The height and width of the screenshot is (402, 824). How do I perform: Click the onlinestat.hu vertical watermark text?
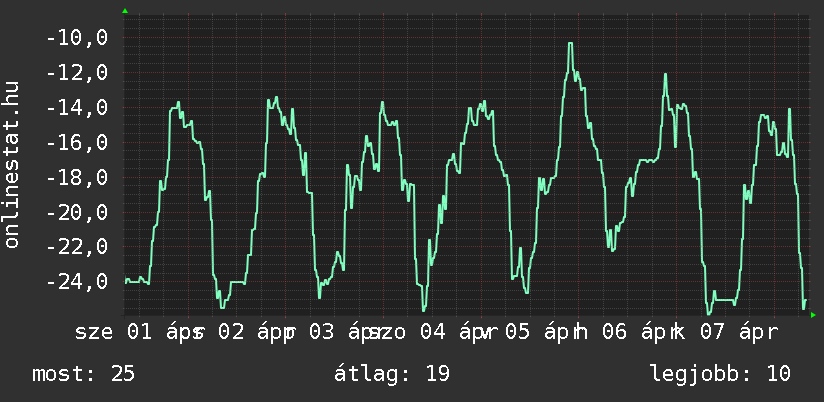[12, 165]
